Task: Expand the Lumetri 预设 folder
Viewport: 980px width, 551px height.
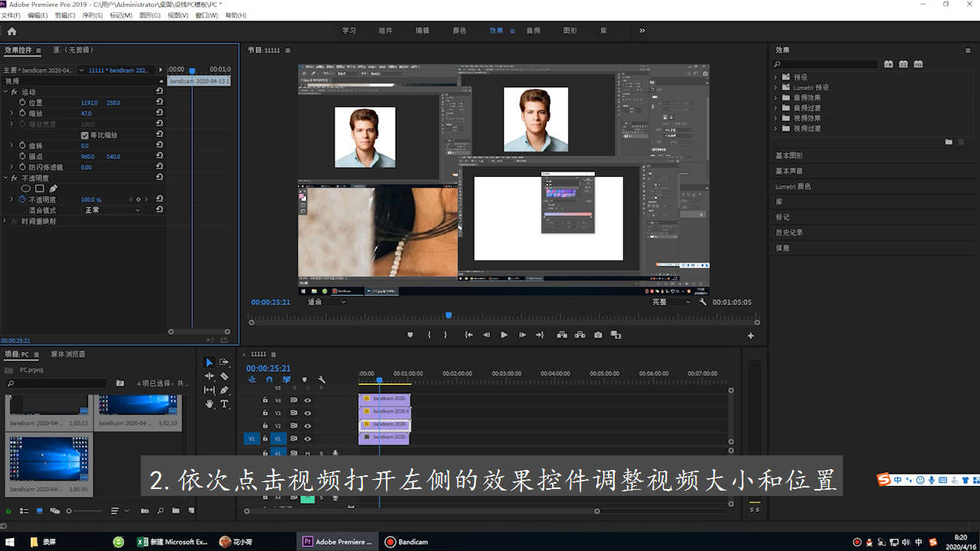Action: click(776, 87)
